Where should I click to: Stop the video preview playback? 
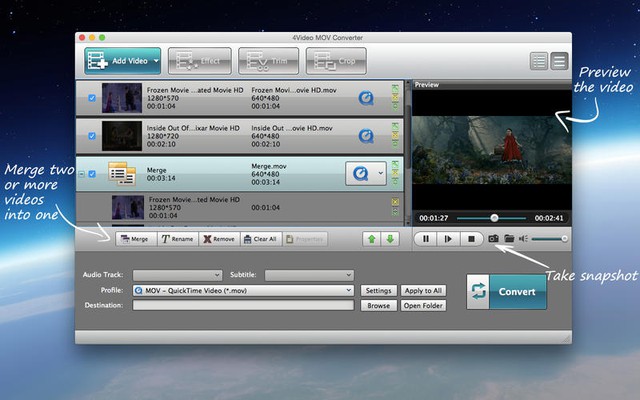(x=470, y=239)
